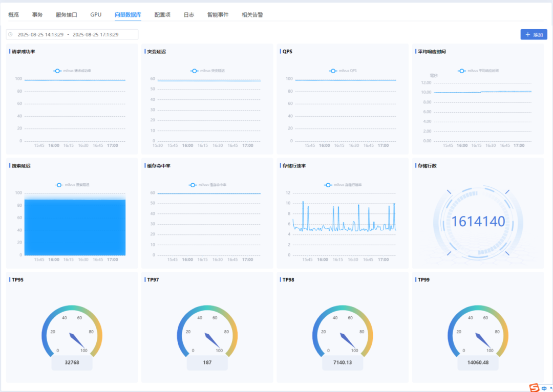
Task: Go to the 概览 tab
Action: [13, 15]
